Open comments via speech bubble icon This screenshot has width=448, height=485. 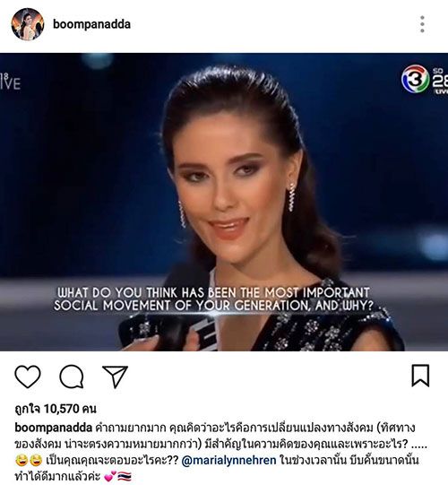tap(72, 377)
